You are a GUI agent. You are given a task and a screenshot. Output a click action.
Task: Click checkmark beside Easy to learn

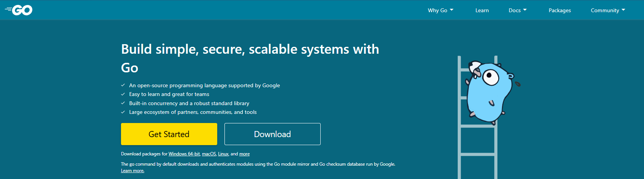[x=123, y=94]
